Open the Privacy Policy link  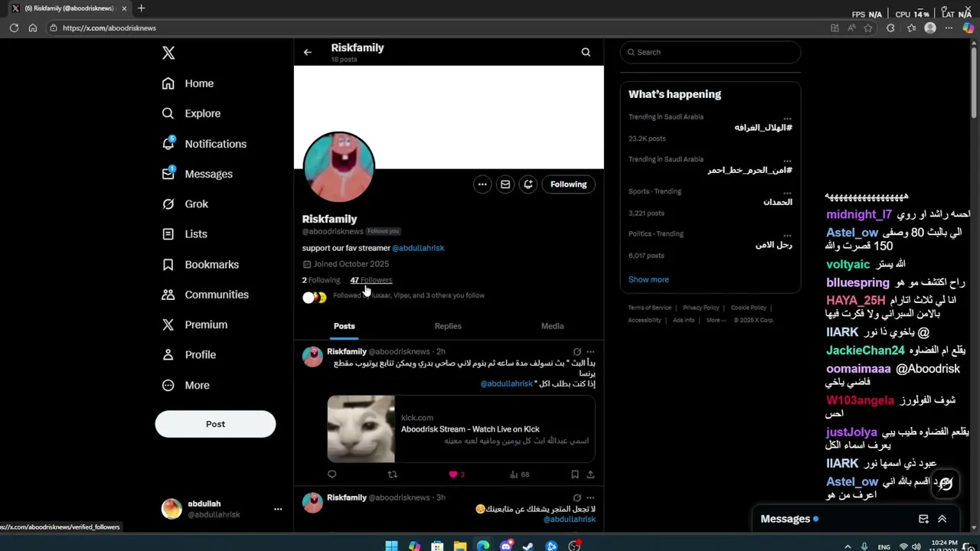701,308
